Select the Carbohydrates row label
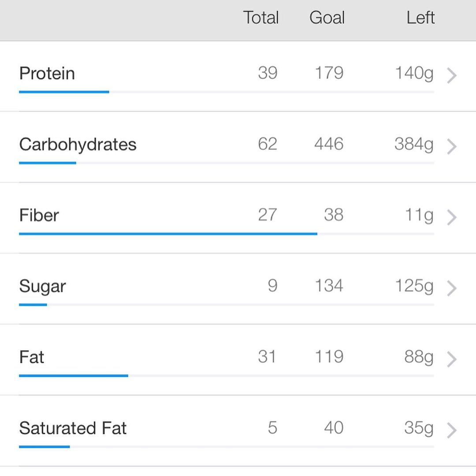Screen dimensions: 476x476 (78, 145)
